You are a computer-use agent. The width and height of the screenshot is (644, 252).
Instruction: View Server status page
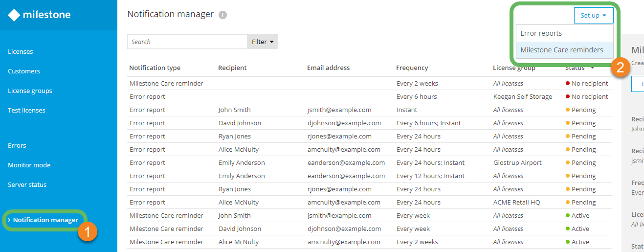[x=27, y=185]
